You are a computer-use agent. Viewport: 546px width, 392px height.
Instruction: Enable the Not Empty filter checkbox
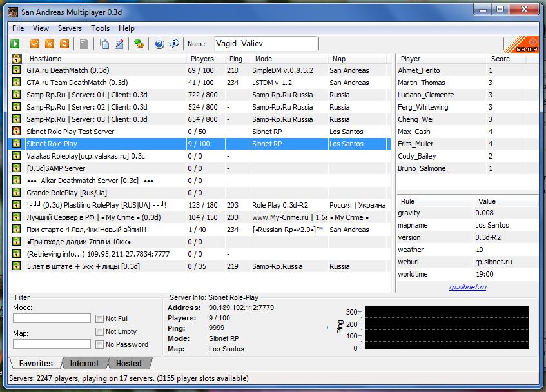click(x=99, y=331)
